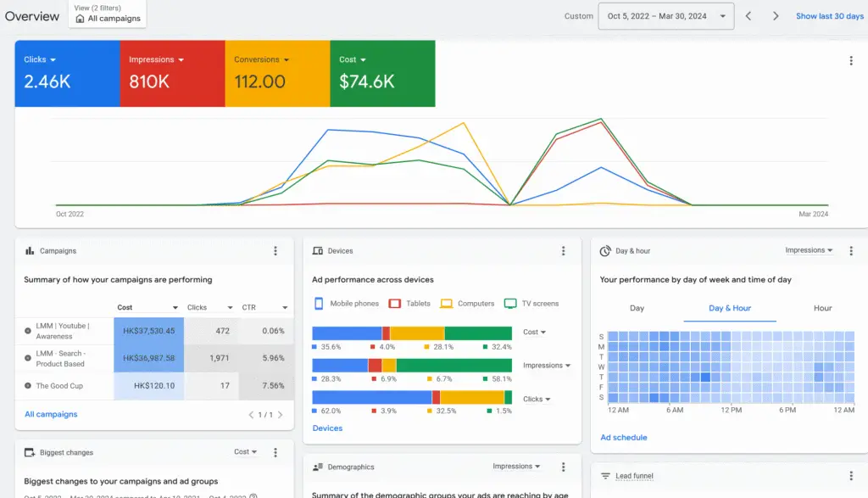Open the Day & hour card options menu
Screen dimensions: 868x498
851,249
